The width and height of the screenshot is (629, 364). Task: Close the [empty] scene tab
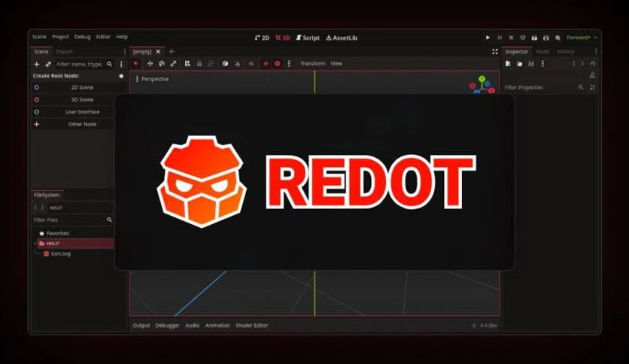click(x=158, y=52)
